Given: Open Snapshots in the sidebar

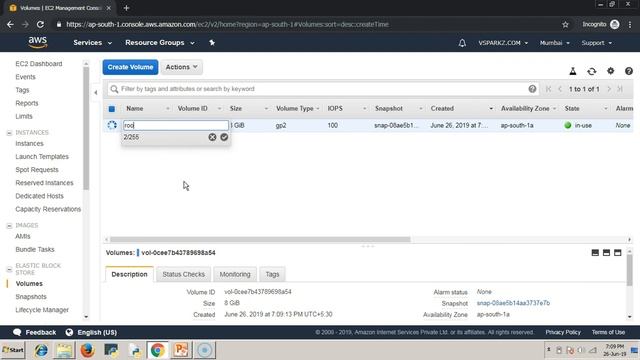Looking at the screenshot, I should pyautogui.click(x=31, y=297).
